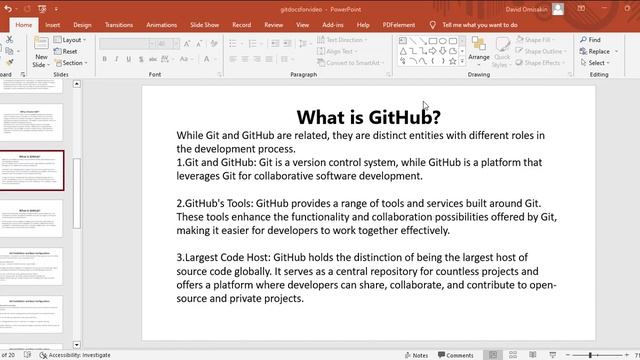The height and width of the screenshot is (360, 640).
Task: Open the Comments pane
Action: pyautogui.click(x=456, y=355)
